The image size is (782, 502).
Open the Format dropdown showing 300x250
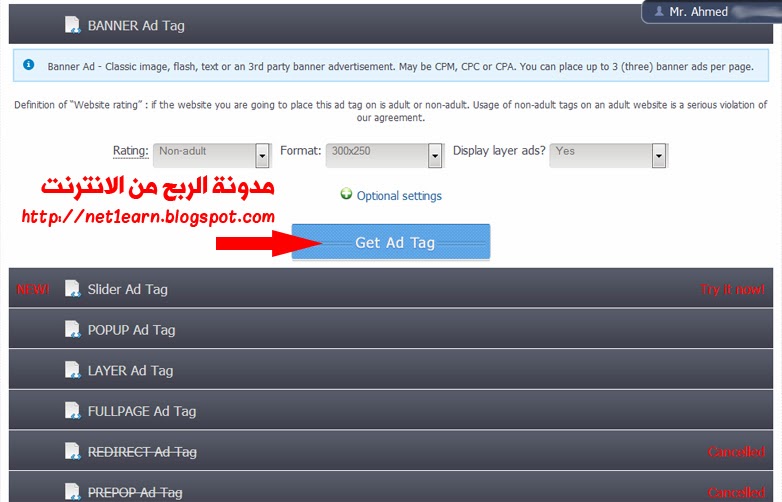pyautogui.click(x=384, y=155)
